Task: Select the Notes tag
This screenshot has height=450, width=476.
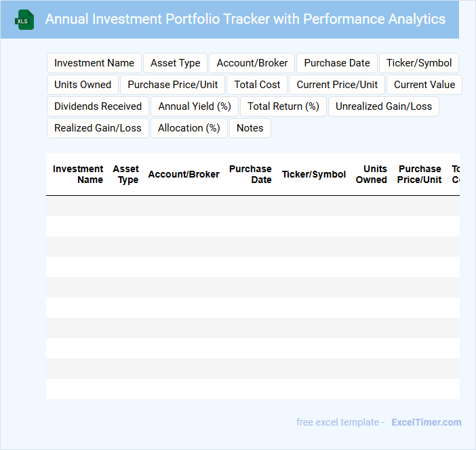Action: point(250,128)
